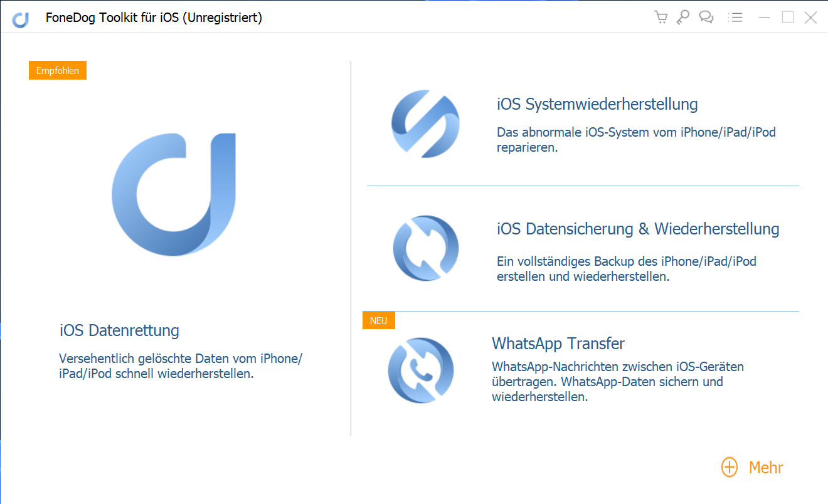Select iOS Datensicherung & Wiederherstellung heading
The width and height of the screenshot is (828, 504).
click(638, 229)
